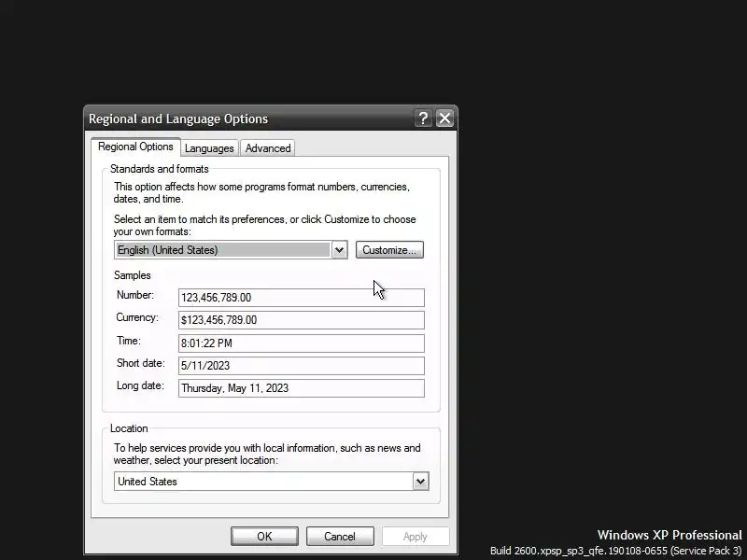
Task: Open the United States location dropdown
Action: (x=272, y=482)
